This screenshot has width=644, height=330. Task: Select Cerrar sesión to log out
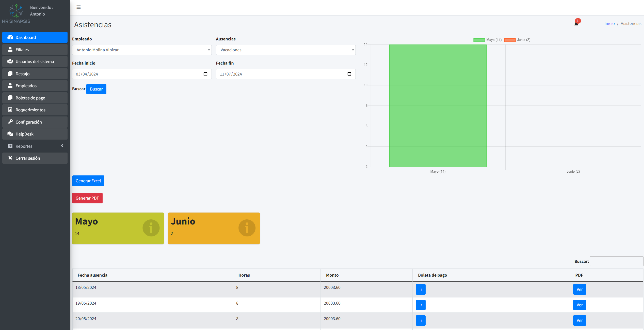[x=35, y=158]
